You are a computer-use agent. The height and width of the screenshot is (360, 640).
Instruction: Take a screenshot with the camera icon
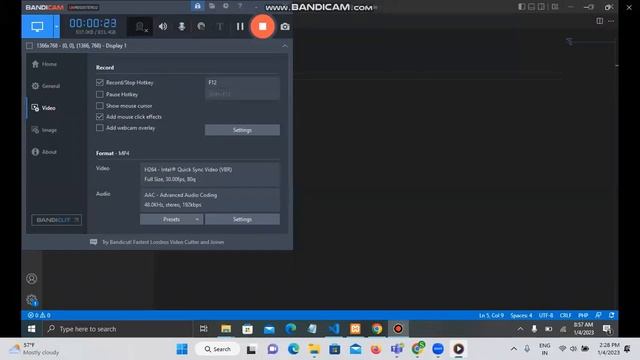click(x=285, y=27)
